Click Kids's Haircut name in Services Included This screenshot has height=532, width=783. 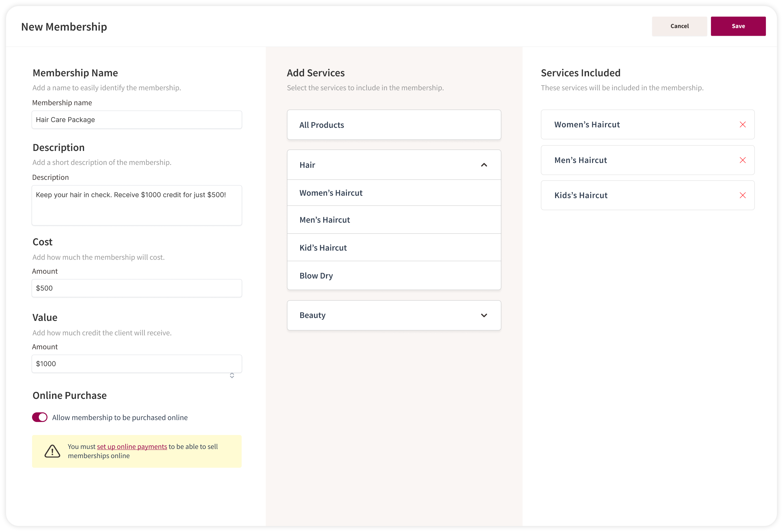581,195
